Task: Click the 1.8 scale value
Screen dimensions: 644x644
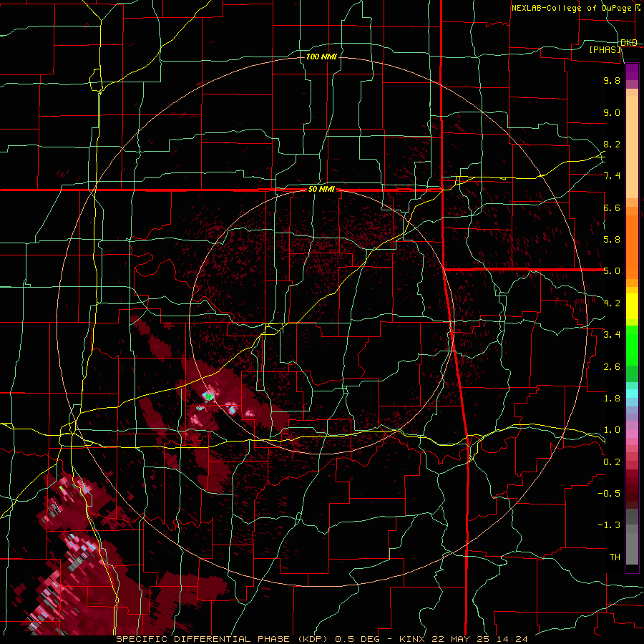Action: tap(612, 399)
